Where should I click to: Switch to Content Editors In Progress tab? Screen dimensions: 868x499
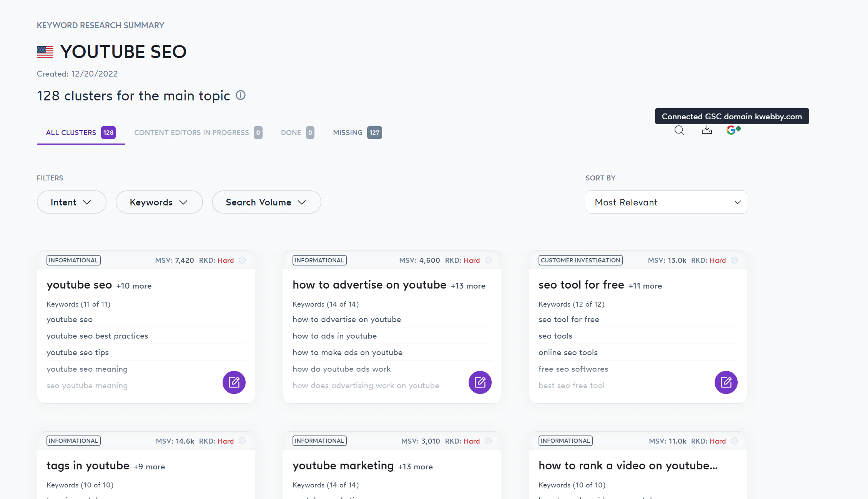pos(198,132)
